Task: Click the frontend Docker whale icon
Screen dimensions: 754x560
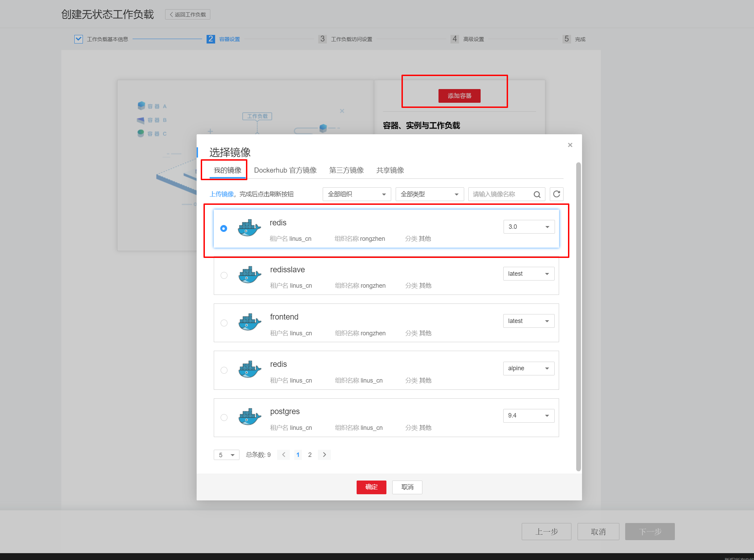Action: [249, 322]
